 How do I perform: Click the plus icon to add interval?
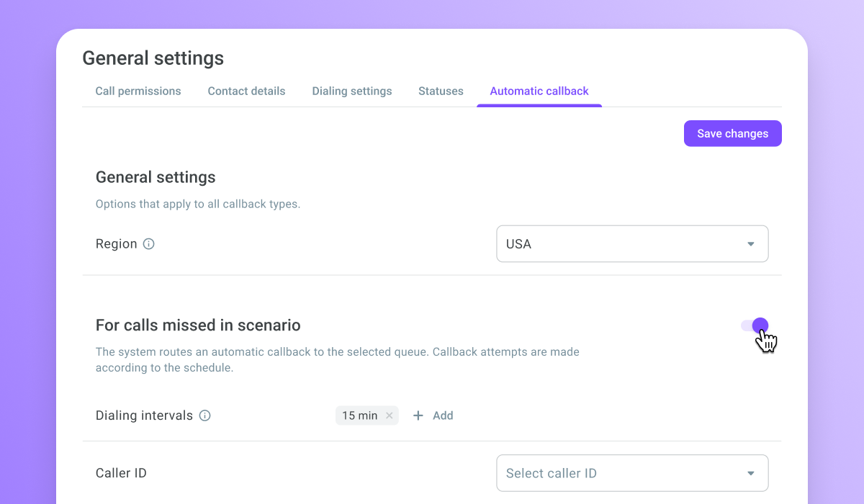(418, 415)
